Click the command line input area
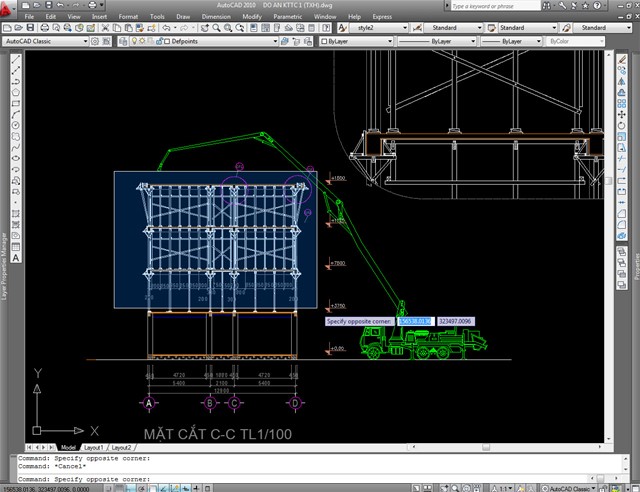 tap(302, 479)
